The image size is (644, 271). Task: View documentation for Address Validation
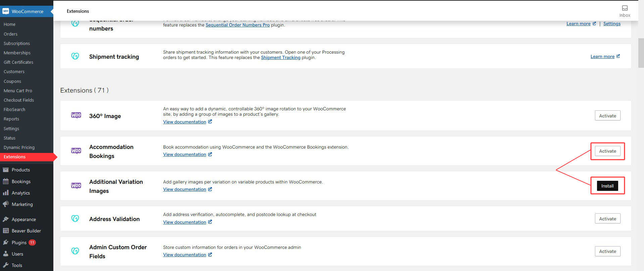point(185,222)
